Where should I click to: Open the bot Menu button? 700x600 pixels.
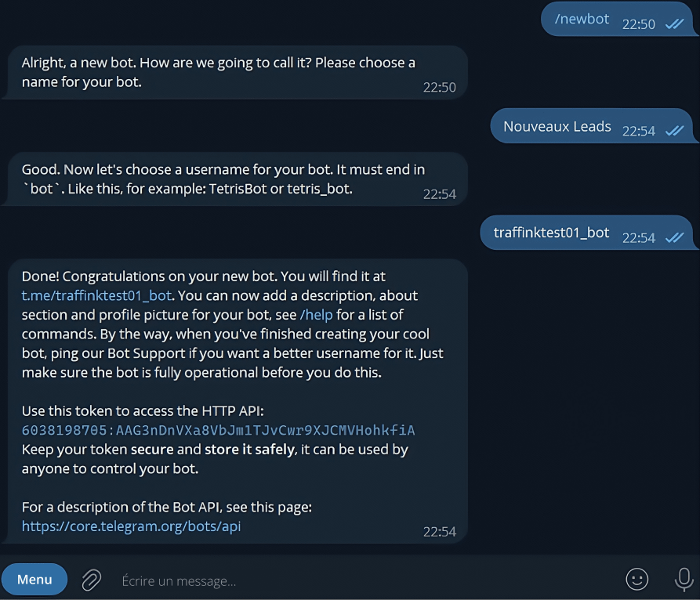point(34,580)
